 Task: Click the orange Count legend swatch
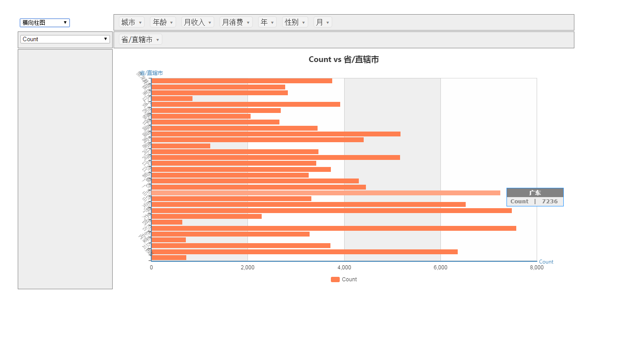(335, 279)
